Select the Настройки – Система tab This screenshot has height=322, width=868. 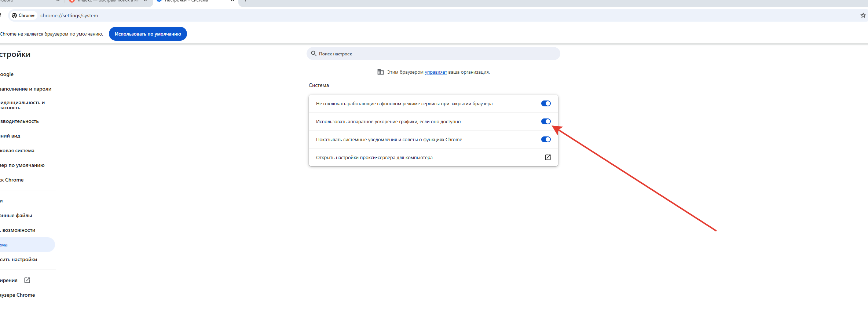click(196, 1)
